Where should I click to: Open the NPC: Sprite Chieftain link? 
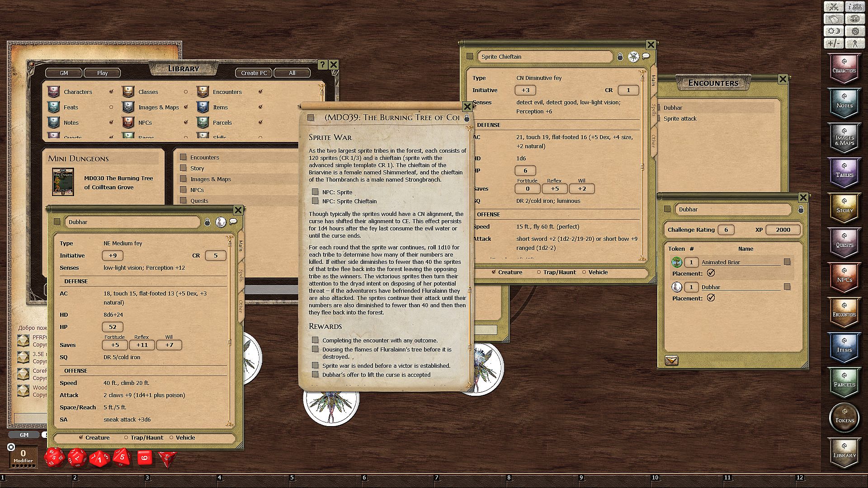[316, 201]
